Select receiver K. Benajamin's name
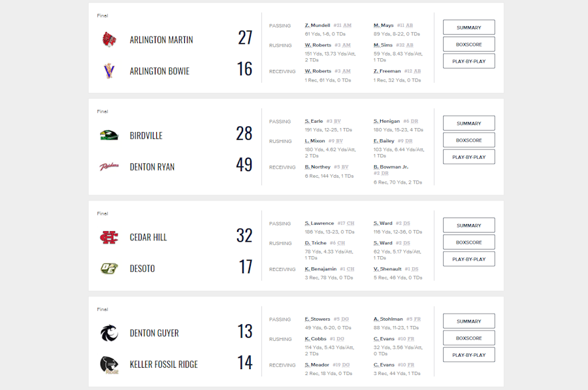 pyautogui.click(x=320, y=269)
